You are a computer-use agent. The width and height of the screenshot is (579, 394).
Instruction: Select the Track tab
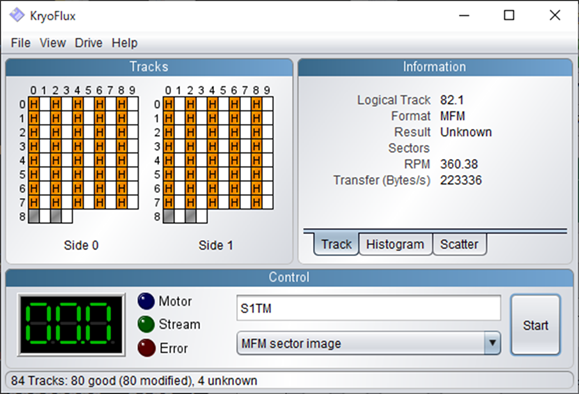[x=336, y=244]
